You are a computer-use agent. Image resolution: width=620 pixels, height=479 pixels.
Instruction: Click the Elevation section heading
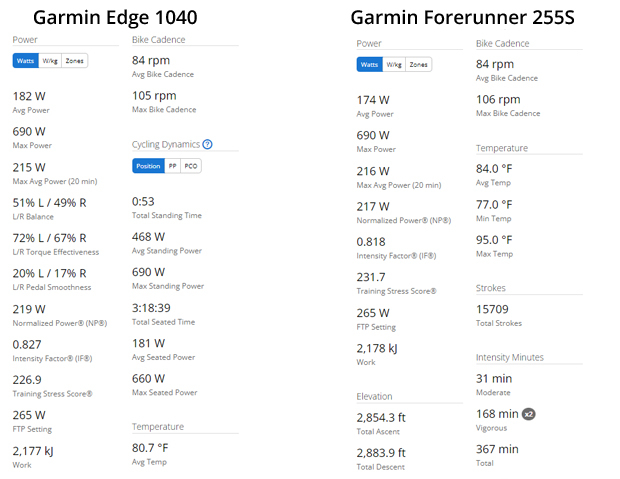point(375,396)
